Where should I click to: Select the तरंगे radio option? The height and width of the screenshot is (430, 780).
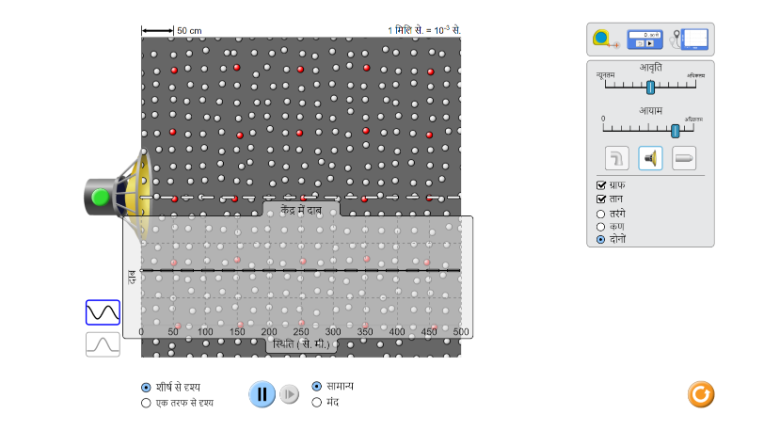(x=601, y=213)
